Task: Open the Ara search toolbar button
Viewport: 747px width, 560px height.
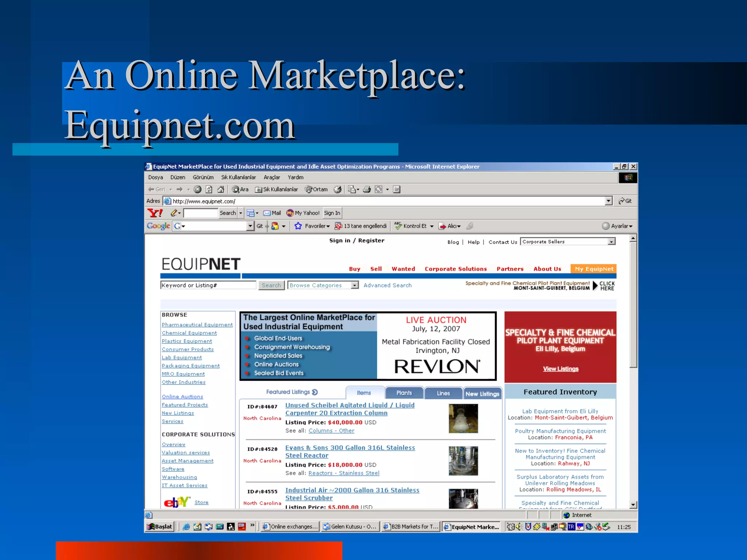Action: 240,189
